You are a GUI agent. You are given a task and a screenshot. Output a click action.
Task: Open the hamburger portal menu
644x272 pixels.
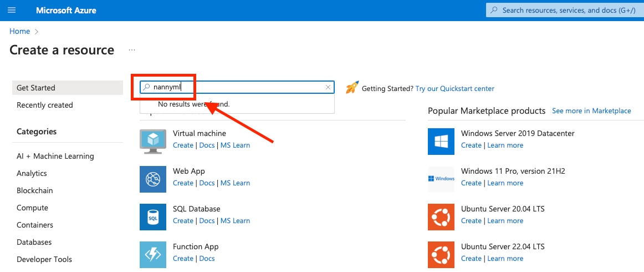point(12,10)
